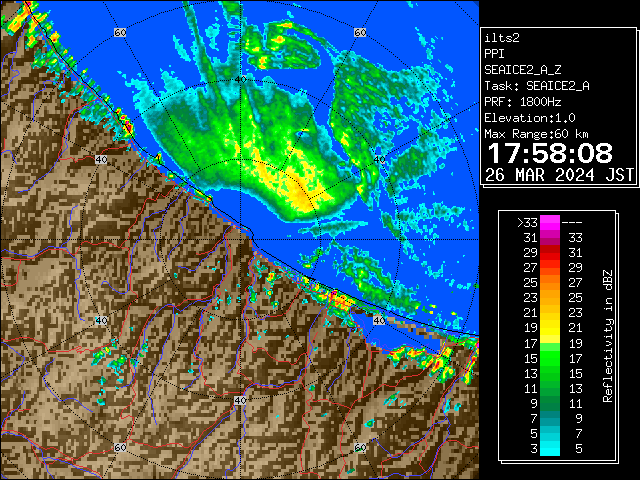Click the "60" range ring label at southwest
Screen dimensions: 640x480
(x=120, y=447)
